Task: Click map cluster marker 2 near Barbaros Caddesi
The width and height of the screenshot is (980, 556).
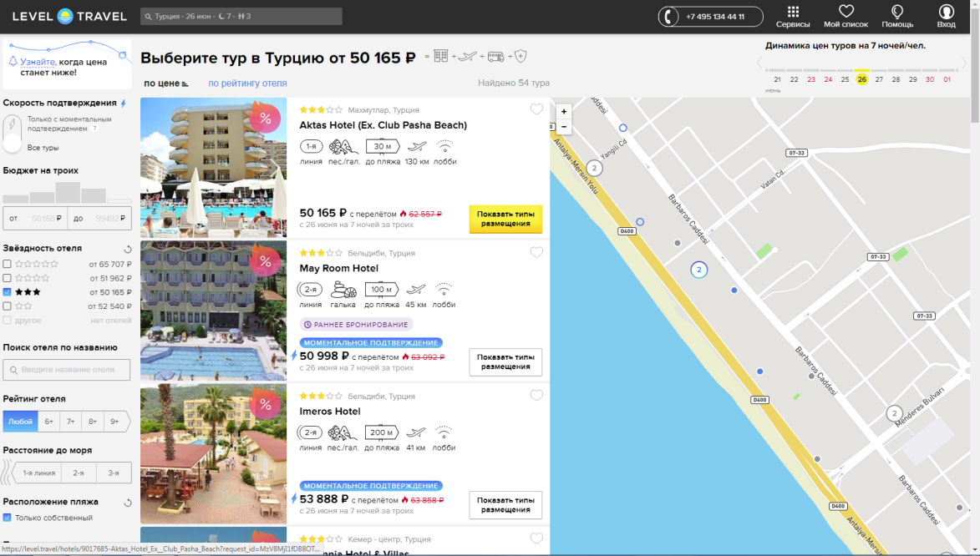Action: point(698,270)
